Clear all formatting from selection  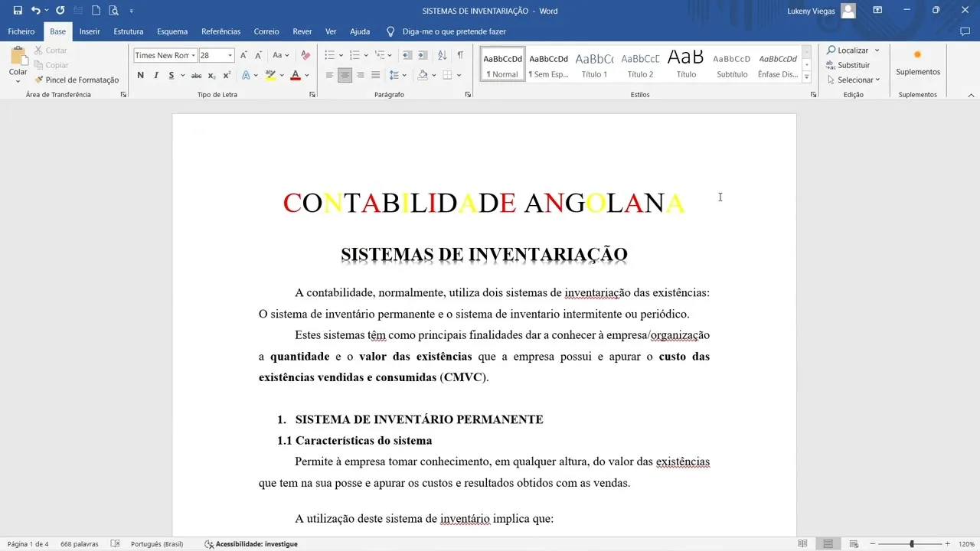coord(305,55)
